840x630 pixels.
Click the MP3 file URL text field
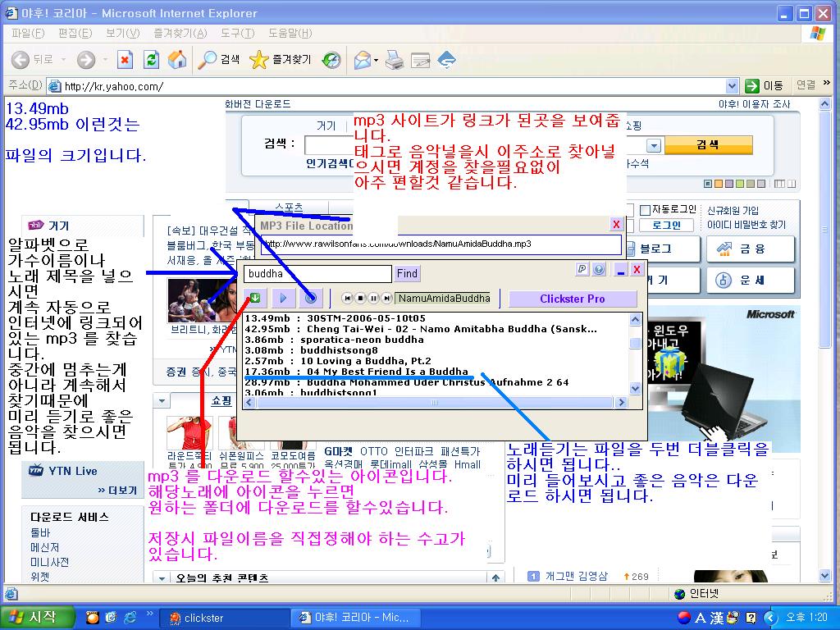441,244
